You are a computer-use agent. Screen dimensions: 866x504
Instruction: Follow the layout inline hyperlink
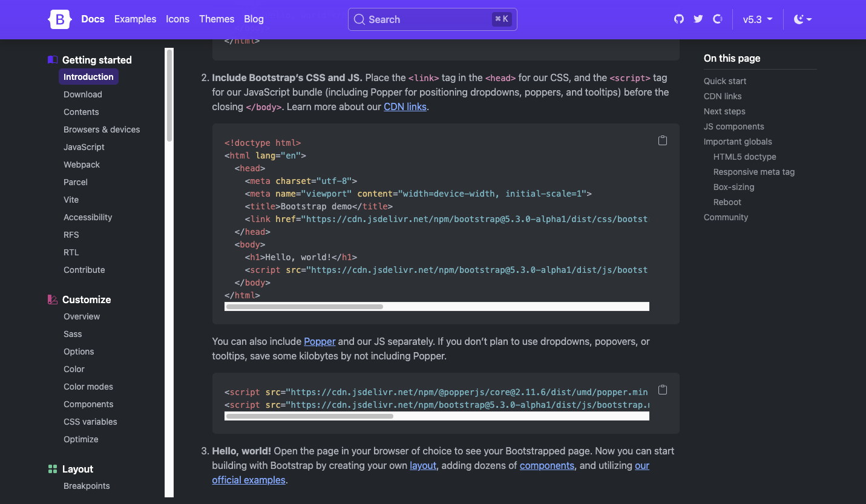[x=423, y=465]
